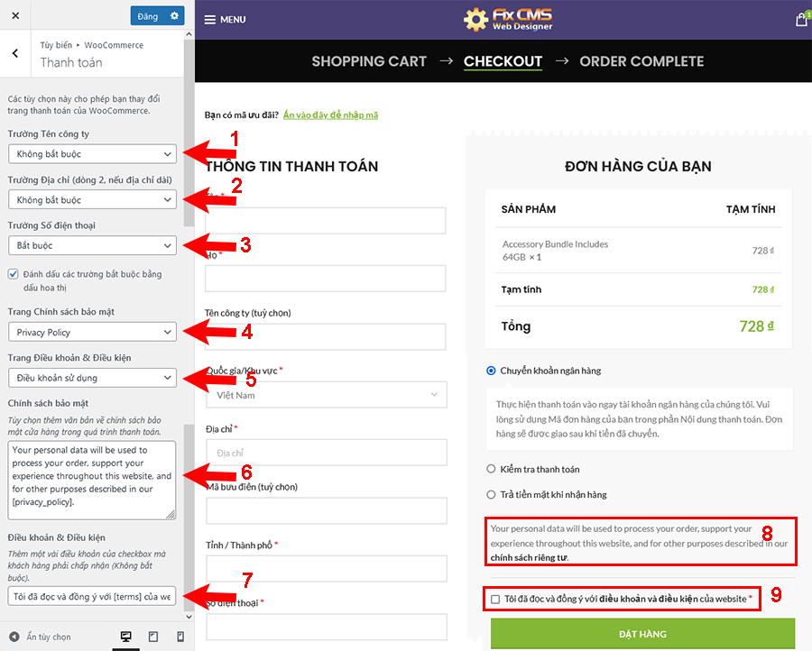Open the MENU hamburger navigation

[225, 19]
